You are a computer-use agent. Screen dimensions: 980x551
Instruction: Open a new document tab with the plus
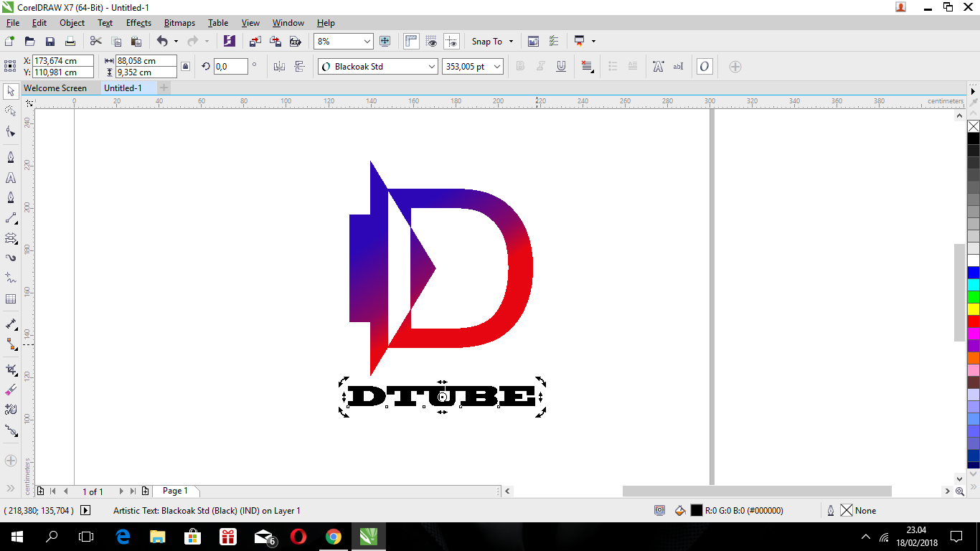point(164,88)
